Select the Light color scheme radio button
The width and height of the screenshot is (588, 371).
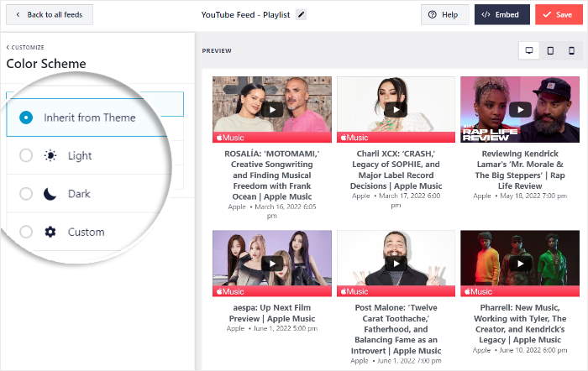[26, 155]
